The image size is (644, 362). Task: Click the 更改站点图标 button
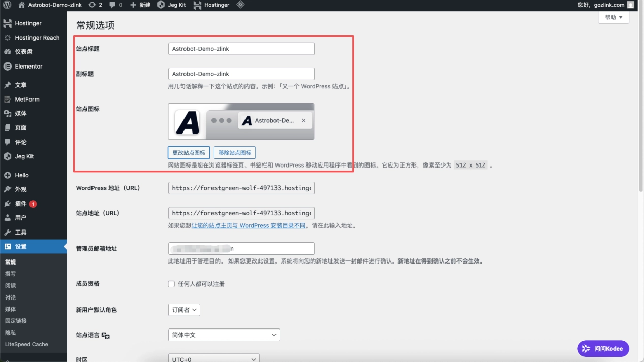[189, 152]
